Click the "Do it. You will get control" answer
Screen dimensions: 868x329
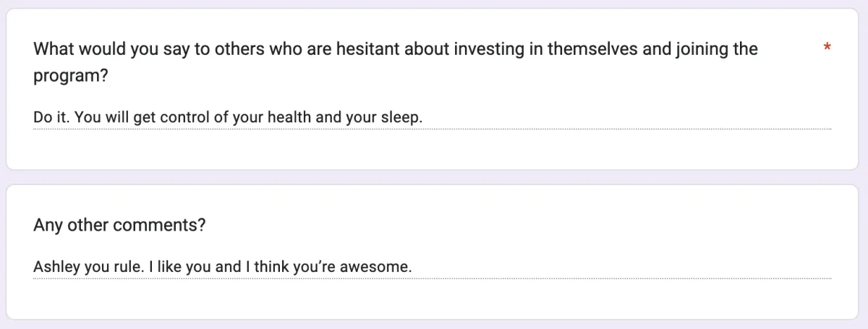tap(227, 117)
